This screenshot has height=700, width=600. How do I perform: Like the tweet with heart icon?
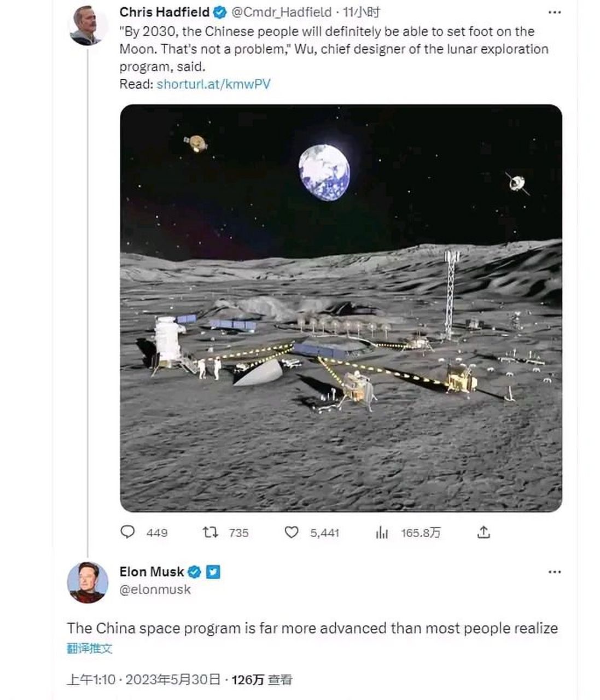[292, 532]
